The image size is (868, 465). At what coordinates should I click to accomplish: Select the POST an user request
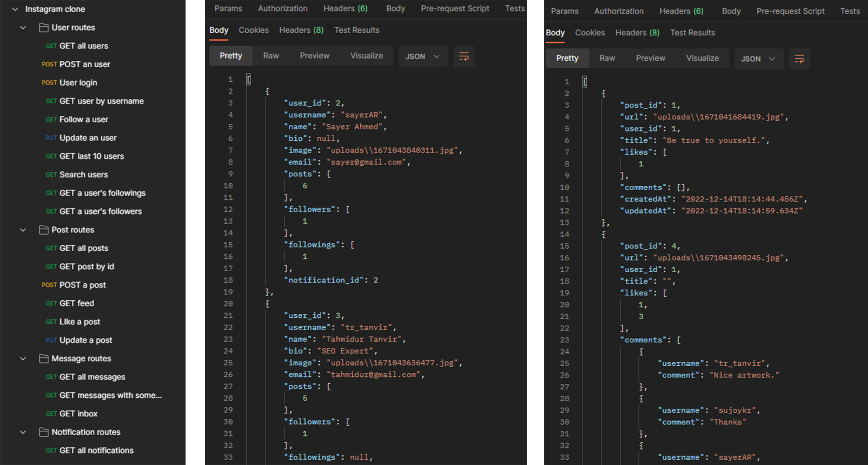coord(84,64)
